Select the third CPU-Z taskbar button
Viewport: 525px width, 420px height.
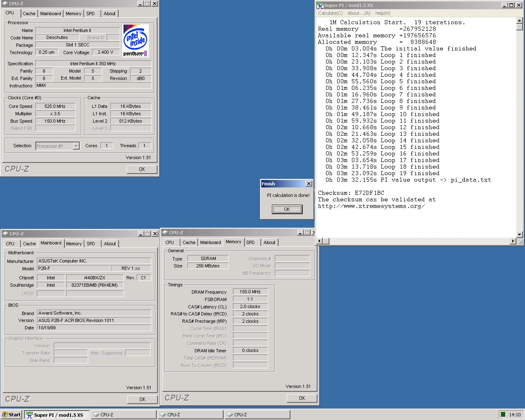(257, 415)
